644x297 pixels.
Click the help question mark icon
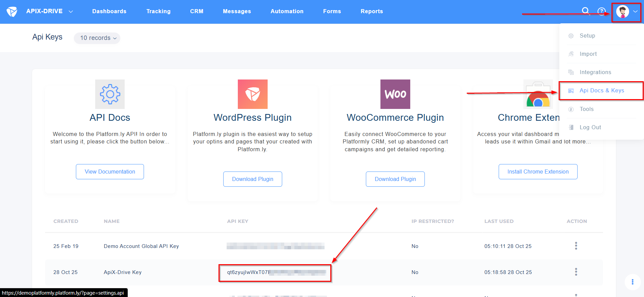click(x=601, y=11)
